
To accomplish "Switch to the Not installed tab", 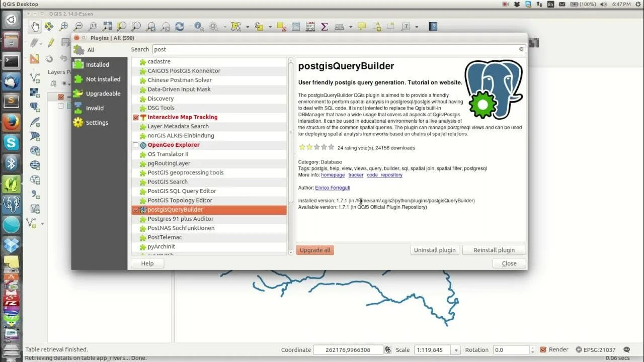I will pyautogui.click(x=100, y=79).
